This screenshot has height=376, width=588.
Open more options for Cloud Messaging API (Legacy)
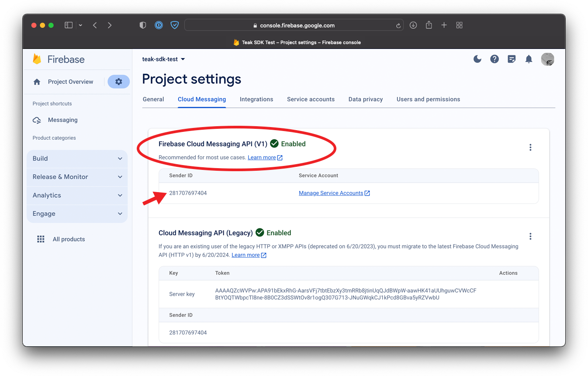click(530, 236)
